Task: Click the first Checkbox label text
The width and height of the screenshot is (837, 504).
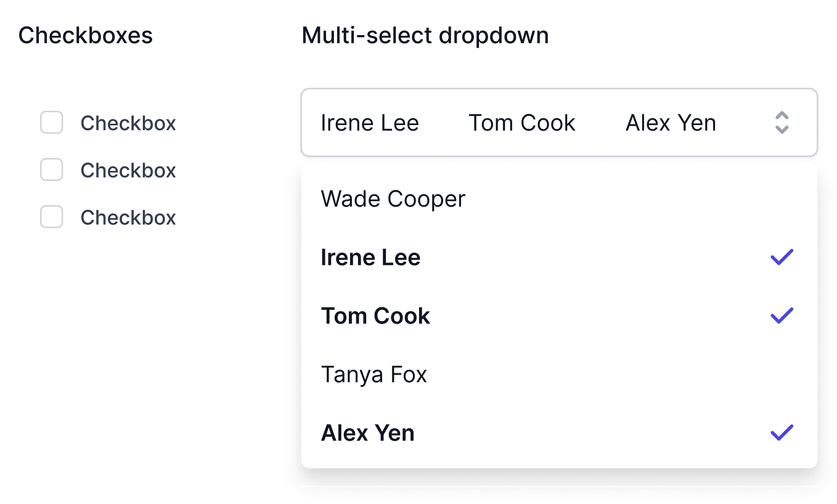Action: 128,123
